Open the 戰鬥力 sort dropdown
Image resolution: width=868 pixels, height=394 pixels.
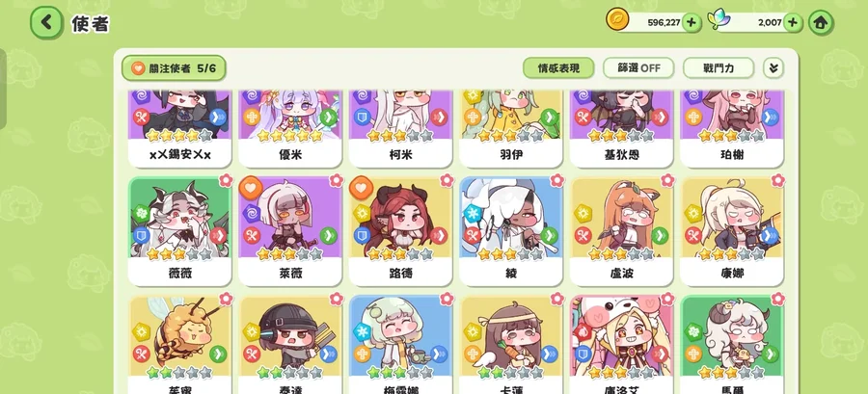[x=719, y=68]
